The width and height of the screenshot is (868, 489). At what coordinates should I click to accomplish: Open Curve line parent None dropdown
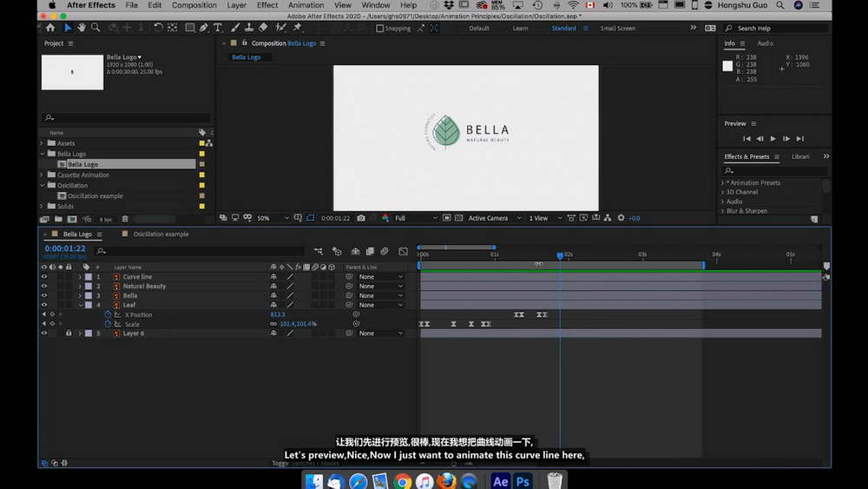pyautogui.click(x=380, y=277)
